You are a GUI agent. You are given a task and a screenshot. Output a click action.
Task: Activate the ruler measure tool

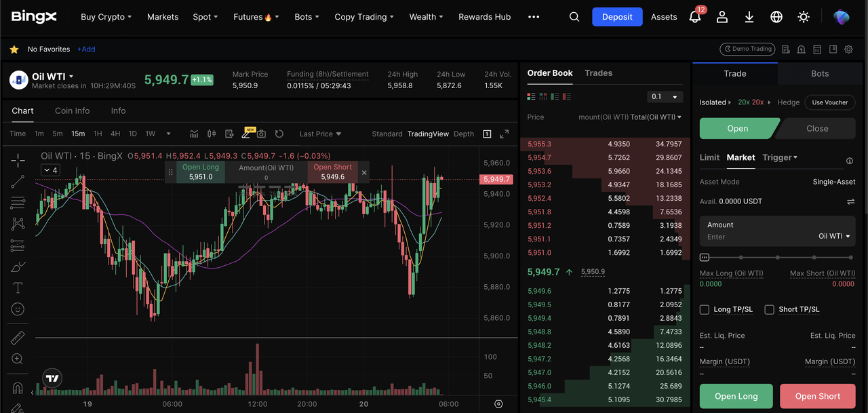pyautogui.click(x=18, y=338)
